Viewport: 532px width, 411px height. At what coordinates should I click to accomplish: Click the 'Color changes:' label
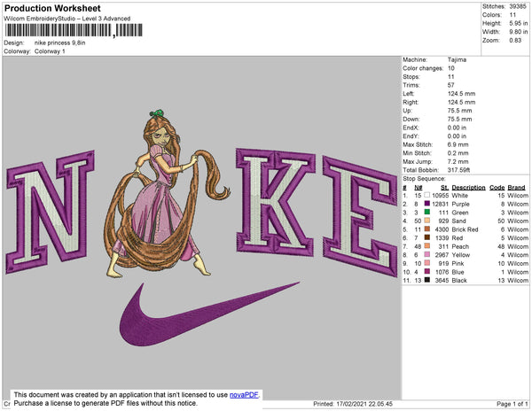pos(423,68)
